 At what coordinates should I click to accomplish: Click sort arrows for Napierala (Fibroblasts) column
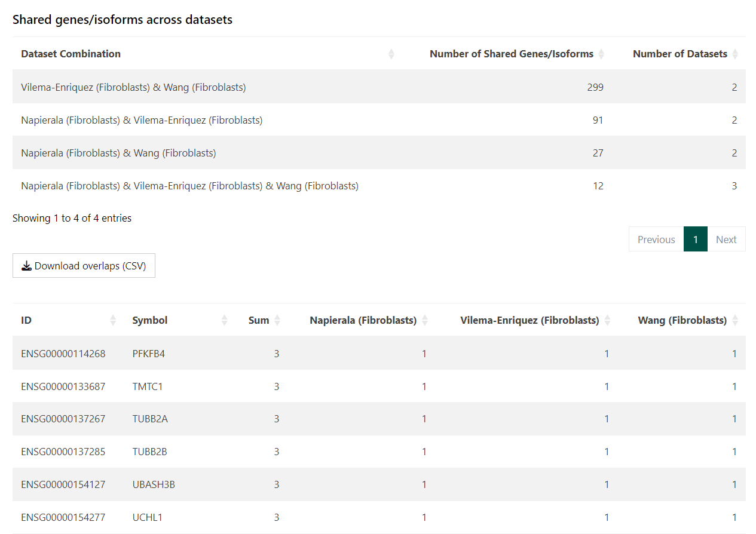(x=425, y=320)
